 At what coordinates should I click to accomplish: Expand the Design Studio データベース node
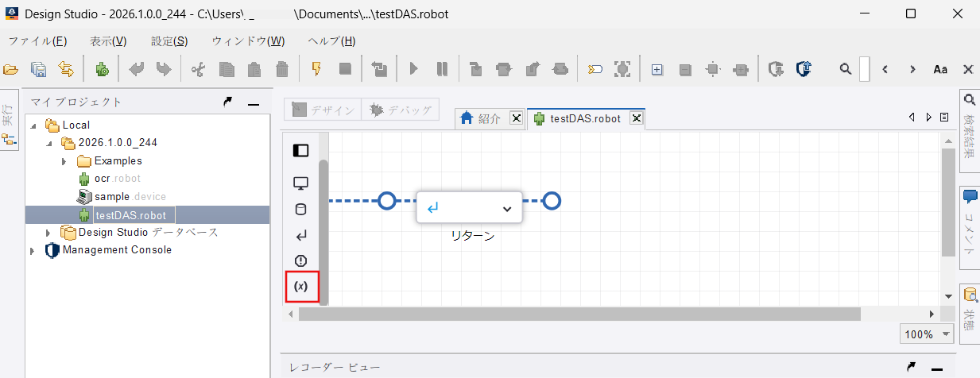(49, 233)
